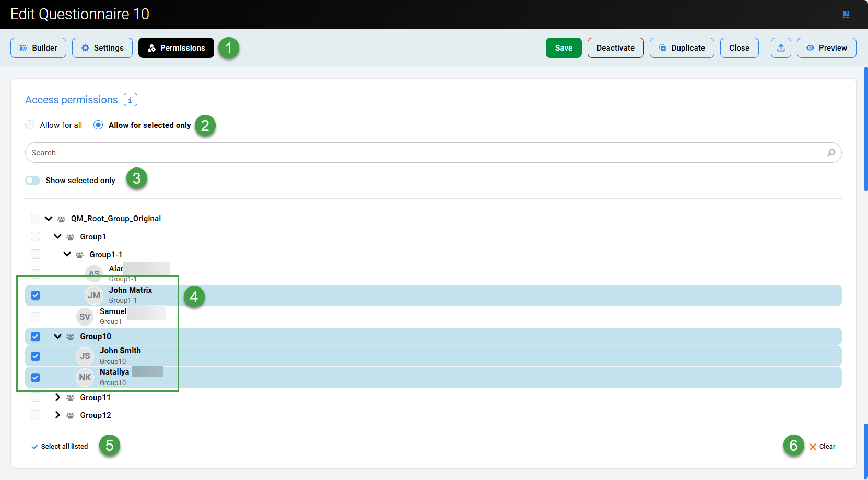The width and height of the screenshot is (868, 480).
Task: Click the export upload icon button
Action: click(781, 48)
